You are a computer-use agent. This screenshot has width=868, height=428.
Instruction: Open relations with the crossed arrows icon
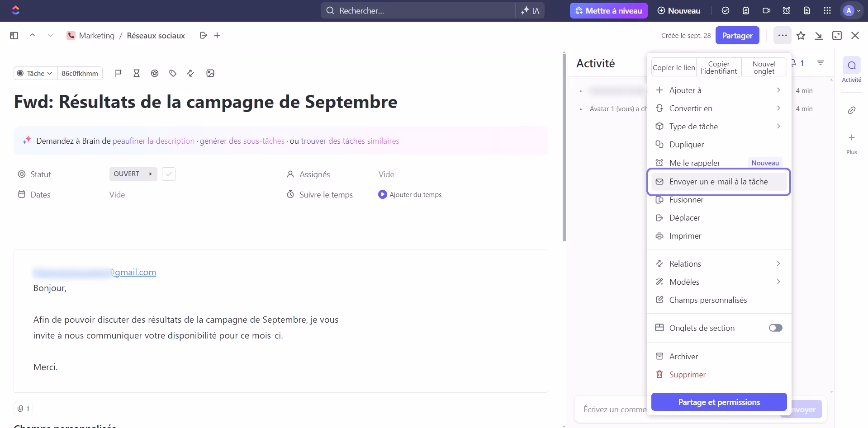click(190, 73)
